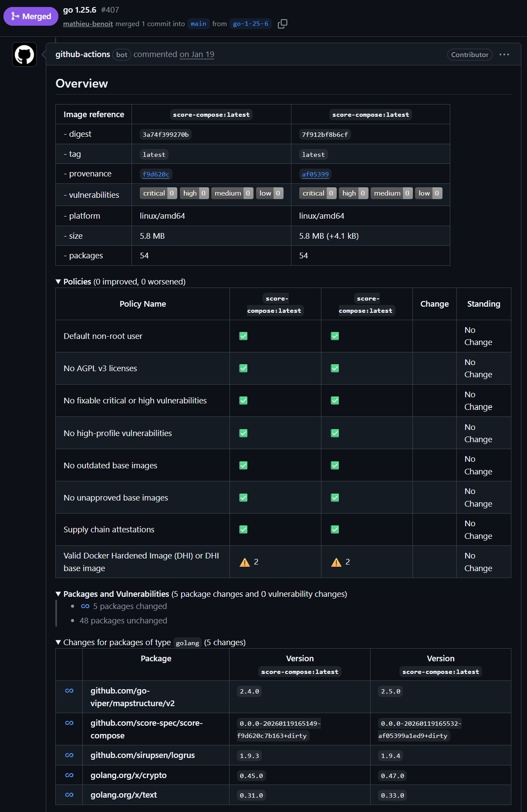Click the link icon next to go-viper/mapstructure
The image size is (527, 812).
(69, 691)
